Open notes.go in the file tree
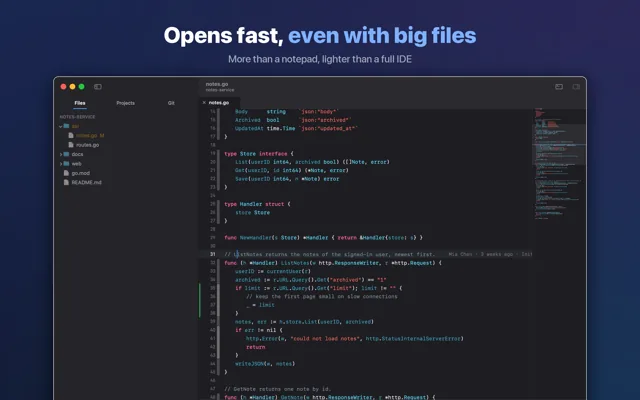 coord(87,136)
